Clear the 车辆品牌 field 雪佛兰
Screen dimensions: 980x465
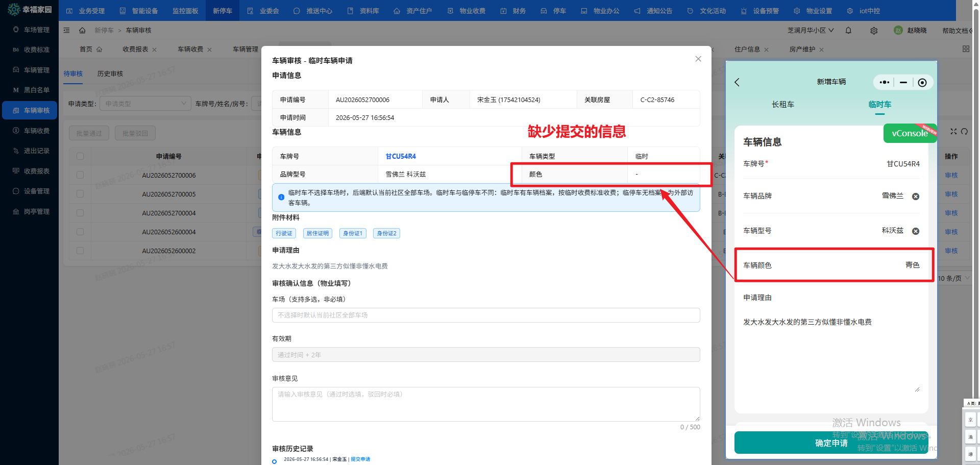(x=916, y=197)
